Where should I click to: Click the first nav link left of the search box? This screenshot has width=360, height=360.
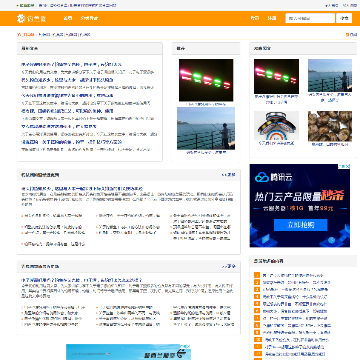[x=255, y=18]
